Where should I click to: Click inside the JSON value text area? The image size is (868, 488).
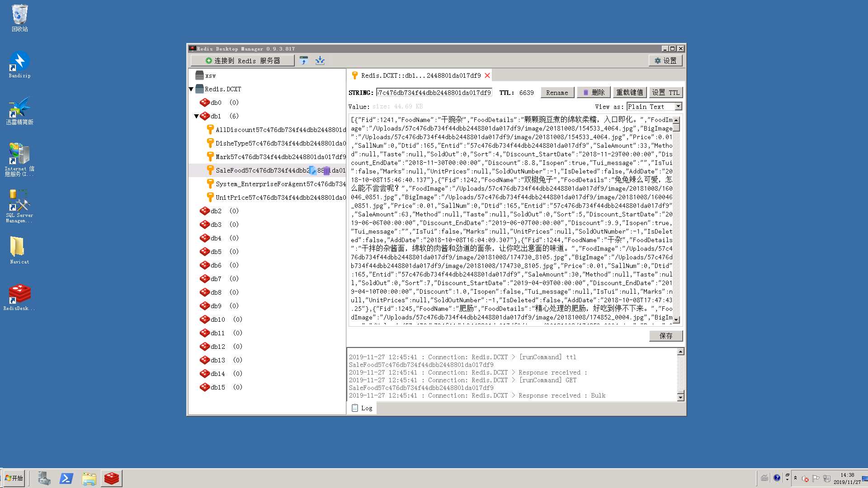pyautogui.click(x=511, y=220)
